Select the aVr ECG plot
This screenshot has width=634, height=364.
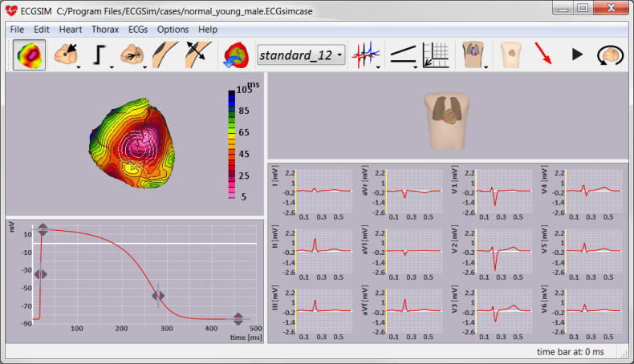point(413,191)
